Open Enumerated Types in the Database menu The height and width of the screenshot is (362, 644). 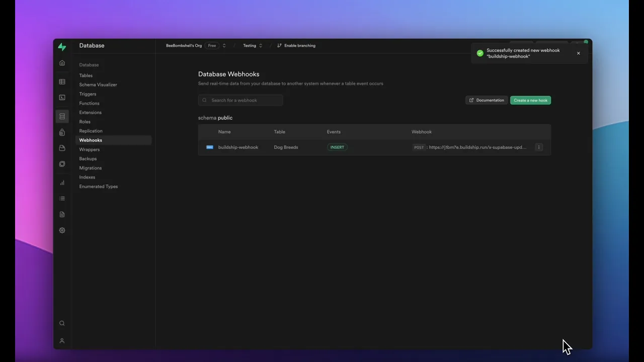coord(99,187)
